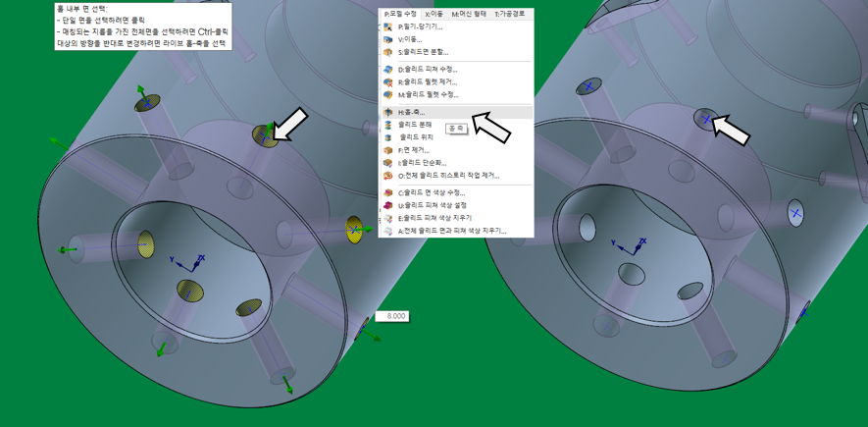This screenshot has width=868, height=427.
Task: Choose E:솔리드 피쳐 색상 지우기 from the menu
Action: [x=456, y=218]
